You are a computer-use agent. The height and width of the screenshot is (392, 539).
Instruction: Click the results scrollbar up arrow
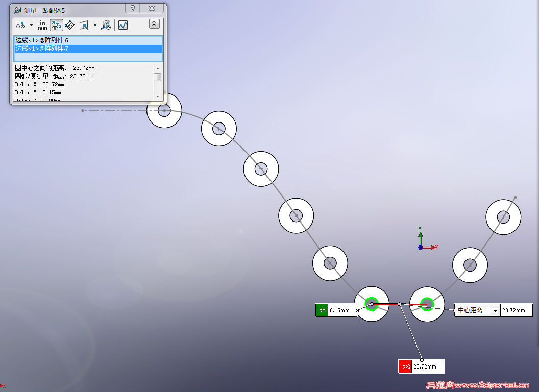click(158, 68)
